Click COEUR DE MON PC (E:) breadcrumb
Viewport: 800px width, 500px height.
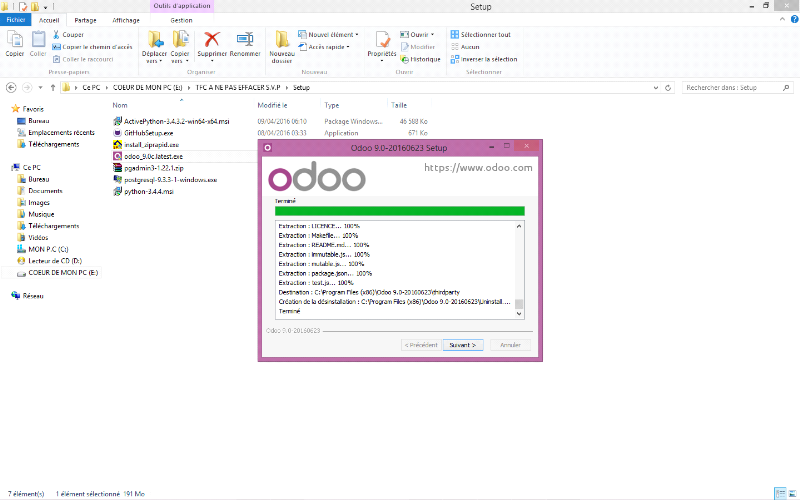coord(147,88)
